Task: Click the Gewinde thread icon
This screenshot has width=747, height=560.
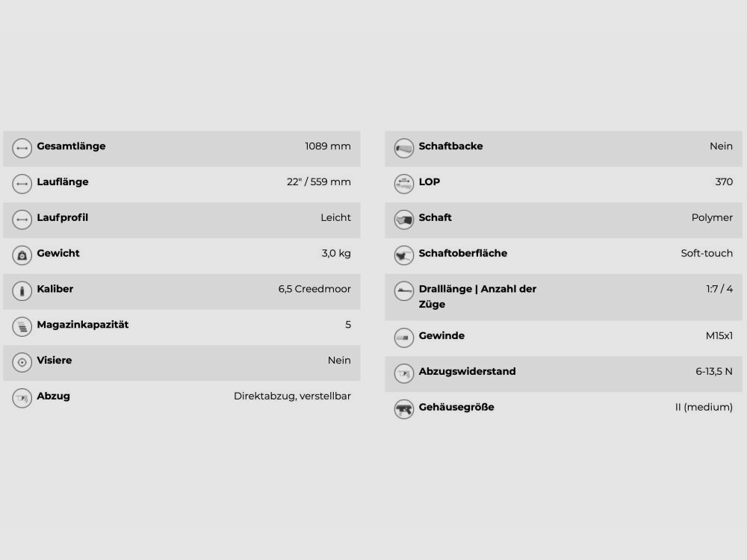Action: [x=404, y=337]
